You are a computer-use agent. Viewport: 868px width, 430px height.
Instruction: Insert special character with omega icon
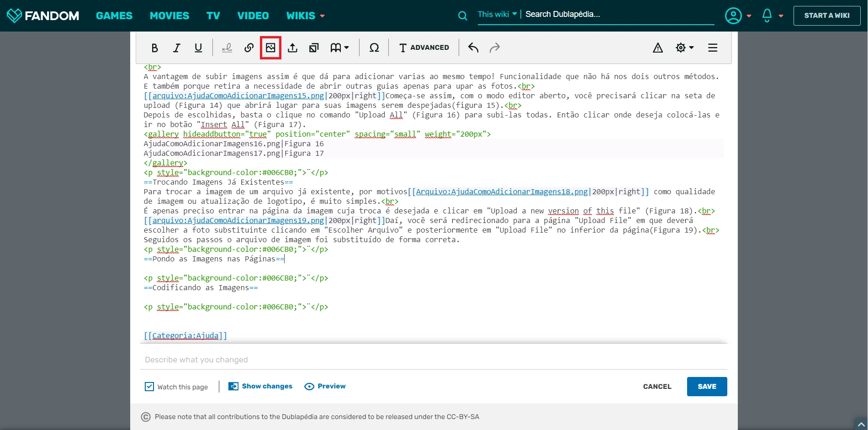[374, 48]
